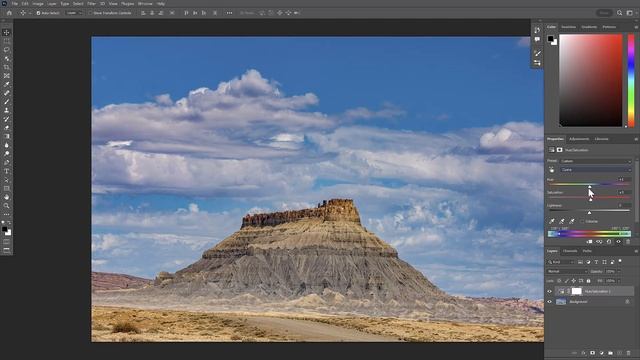Open the File menu
This screenshot has height=360, width=640.
(x=15, y=4)
